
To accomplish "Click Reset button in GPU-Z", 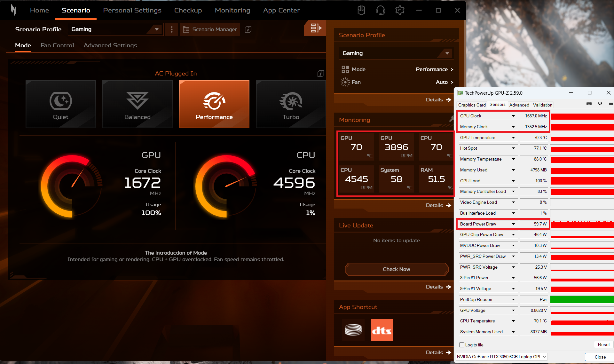I will tap(603, 344).
